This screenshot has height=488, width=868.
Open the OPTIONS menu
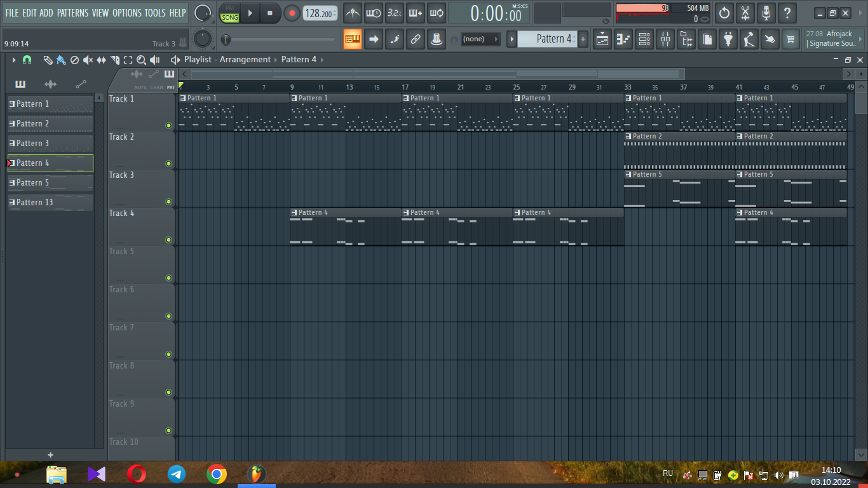click(127, 13)
